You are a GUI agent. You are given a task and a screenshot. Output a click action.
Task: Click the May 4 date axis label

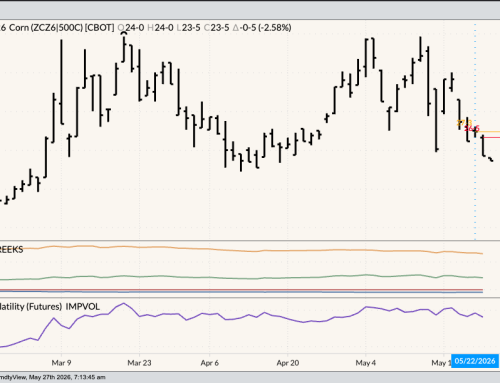tap(366, 363)
